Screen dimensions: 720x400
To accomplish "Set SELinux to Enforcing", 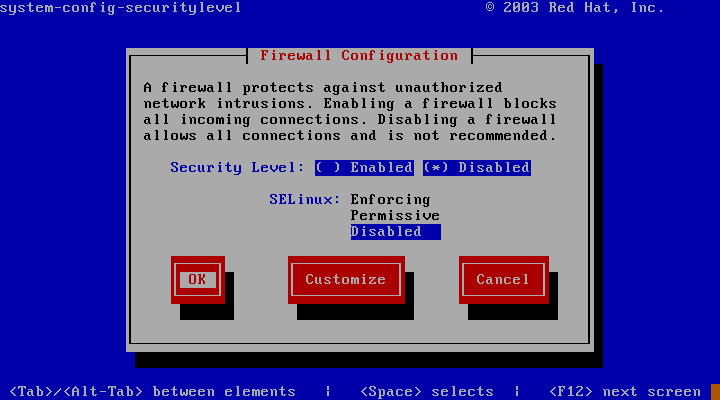I will click(390, 200).
